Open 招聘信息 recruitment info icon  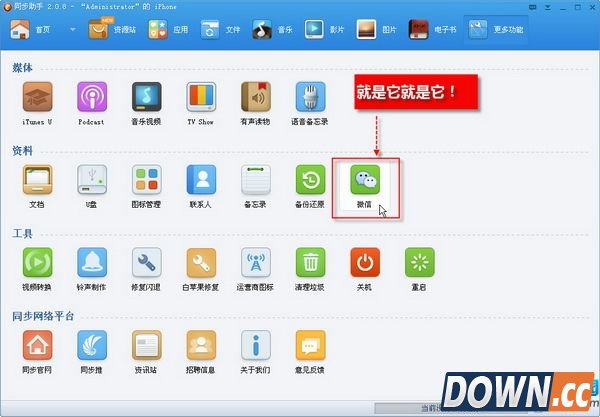pyautogui.click(x=201, y=345)
